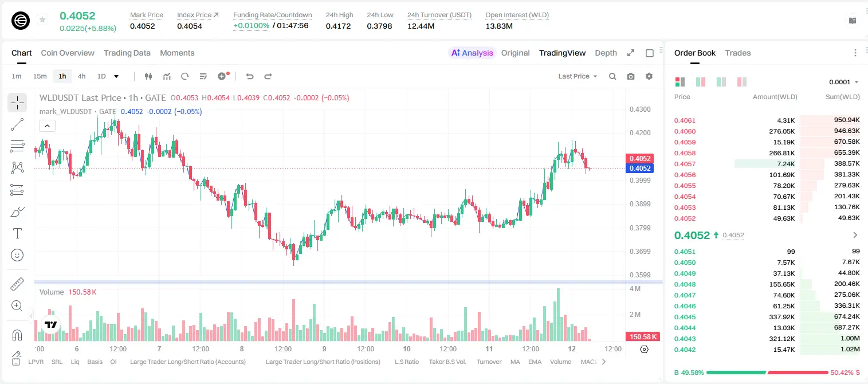Image resolution: width=868 pixels, height=384 pixels.
Task: Switch to the Trades tab
Action: (x=737, y=53)
